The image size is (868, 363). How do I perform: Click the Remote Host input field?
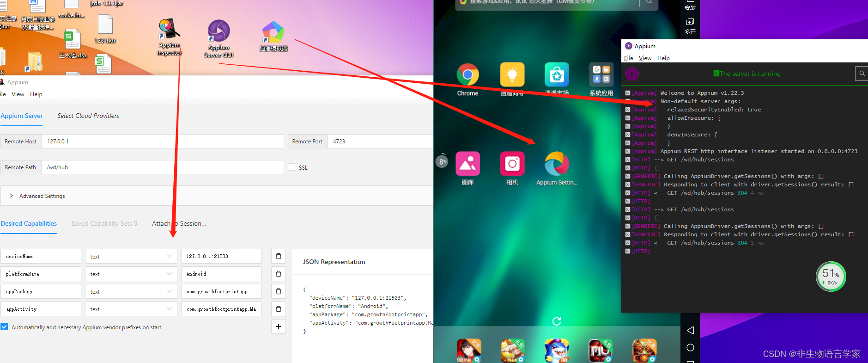tap(163, 142)
